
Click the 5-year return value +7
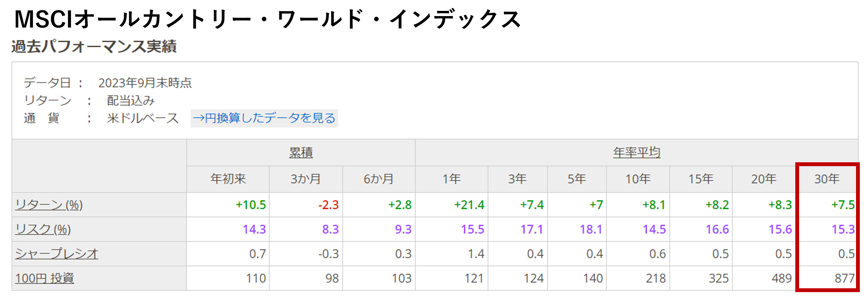click(596, 205)
